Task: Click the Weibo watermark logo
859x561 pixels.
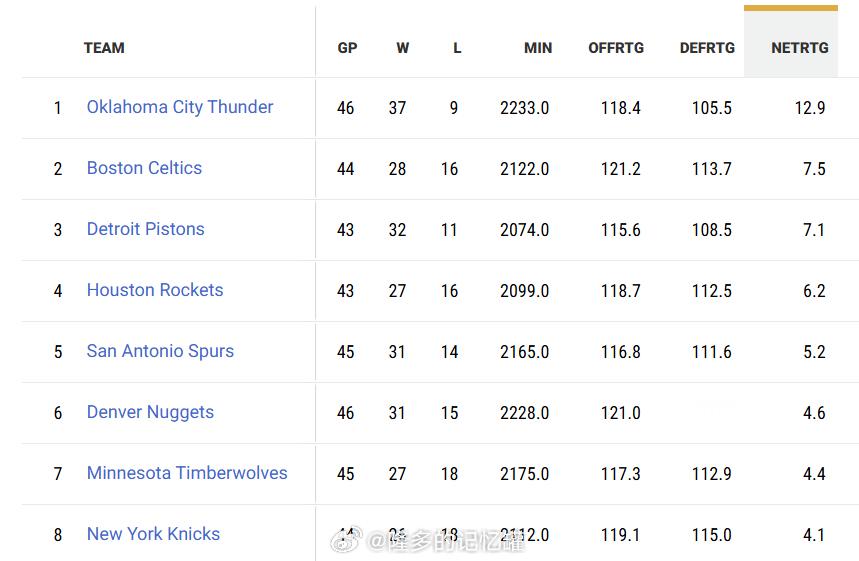Action: click(349, 541)
